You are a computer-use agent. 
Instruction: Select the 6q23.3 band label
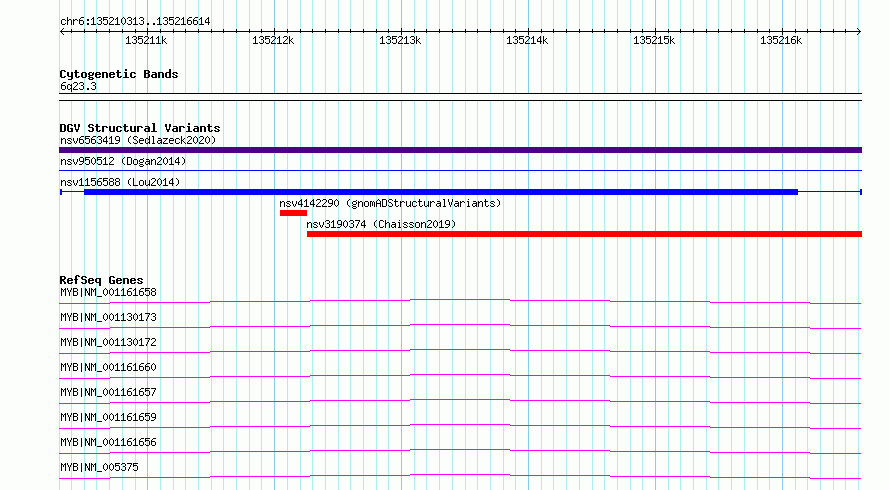click(x=78, y=86)
